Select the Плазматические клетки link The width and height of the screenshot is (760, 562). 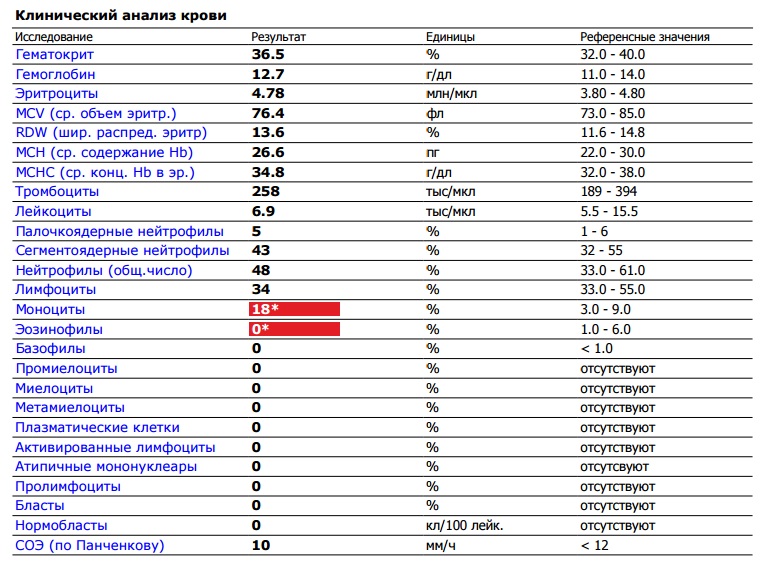pyautogui.click(x=97, y=427)
